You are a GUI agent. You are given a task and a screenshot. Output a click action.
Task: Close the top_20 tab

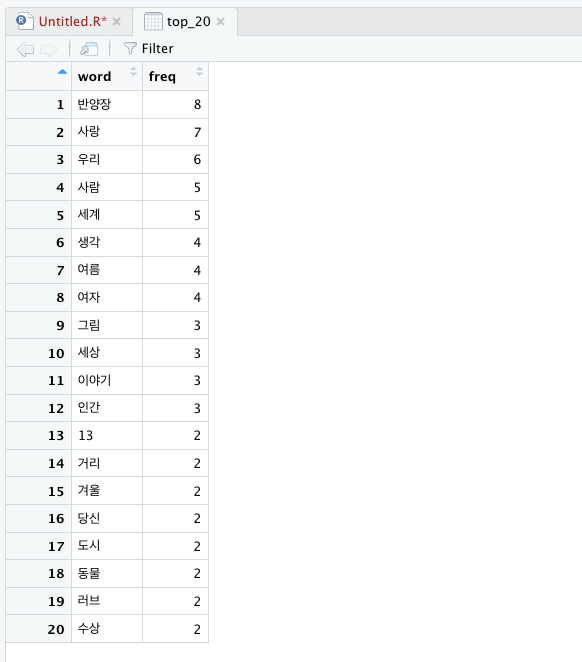[220, 22]
